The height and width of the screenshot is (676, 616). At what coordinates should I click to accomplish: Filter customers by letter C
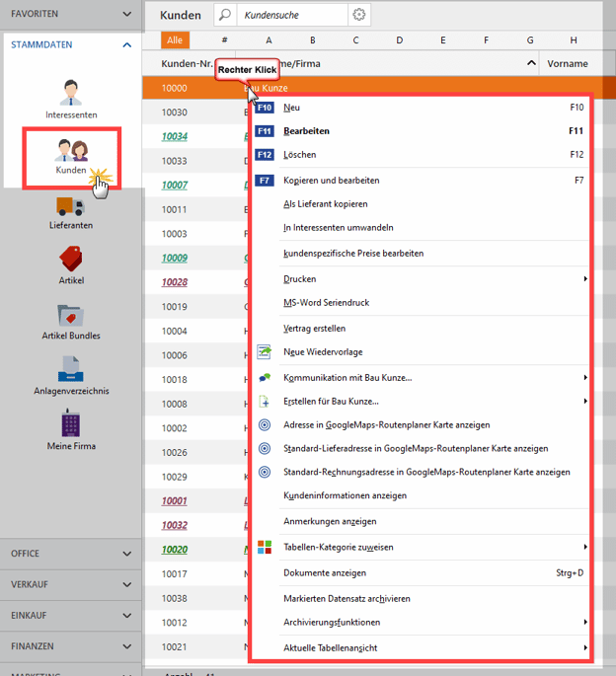[x=355, y=40]
